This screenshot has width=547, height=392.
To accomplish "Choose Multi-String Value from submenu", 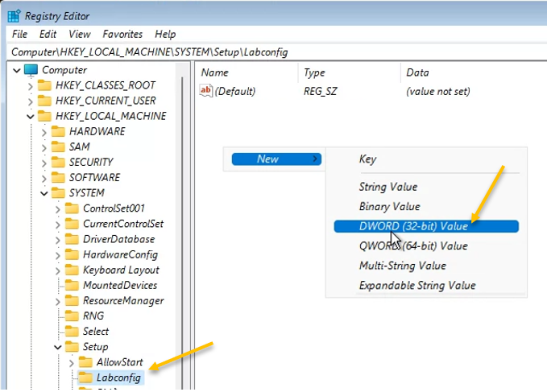I will pos(403,266).
